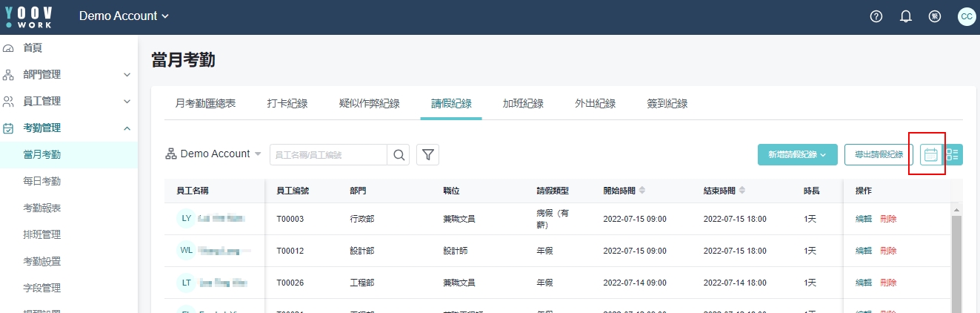Open the CC user avatar menu
980x313 pixels.
point(966,16)
